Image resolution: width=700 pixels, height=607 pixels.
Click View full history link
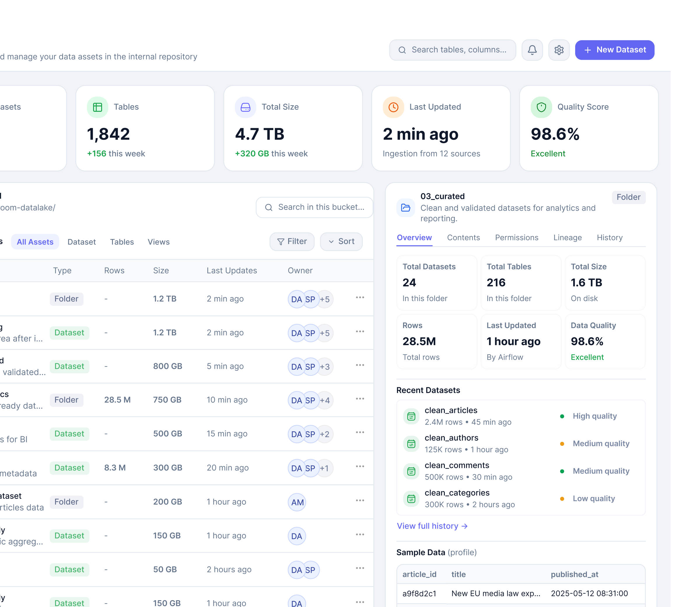(x=432, y=526)
